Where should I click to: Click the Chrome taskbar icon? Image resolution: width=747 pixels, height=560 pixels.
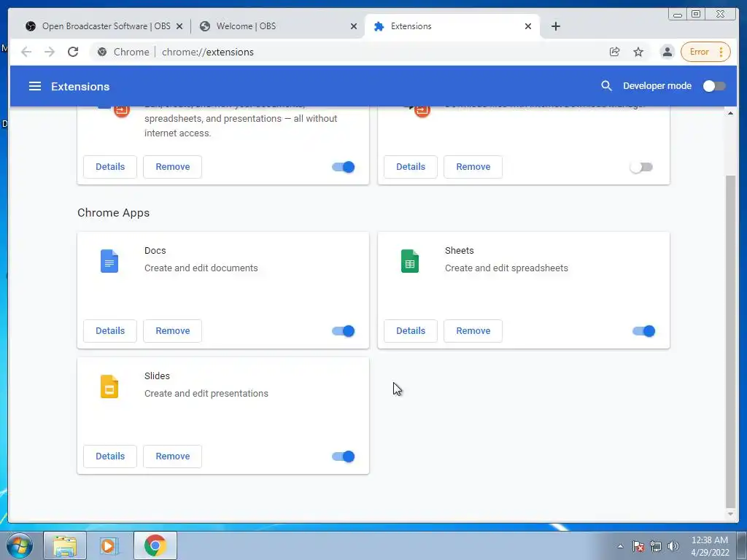(155, 545)
